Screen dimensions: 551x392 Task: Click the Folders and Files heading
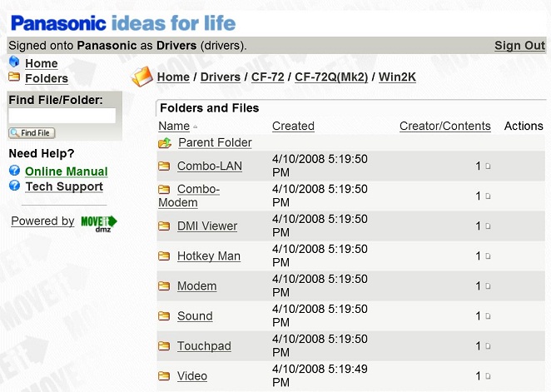point(210,108)
